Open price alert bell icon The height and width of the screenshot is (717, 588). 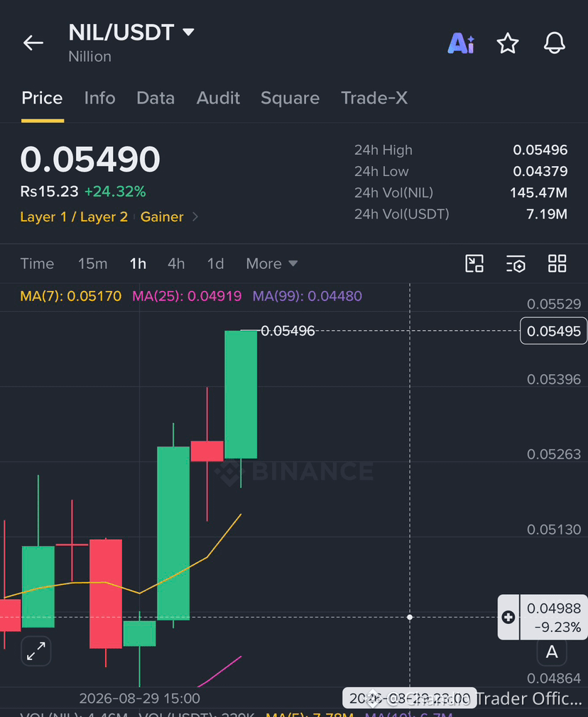tap(554, 43)
